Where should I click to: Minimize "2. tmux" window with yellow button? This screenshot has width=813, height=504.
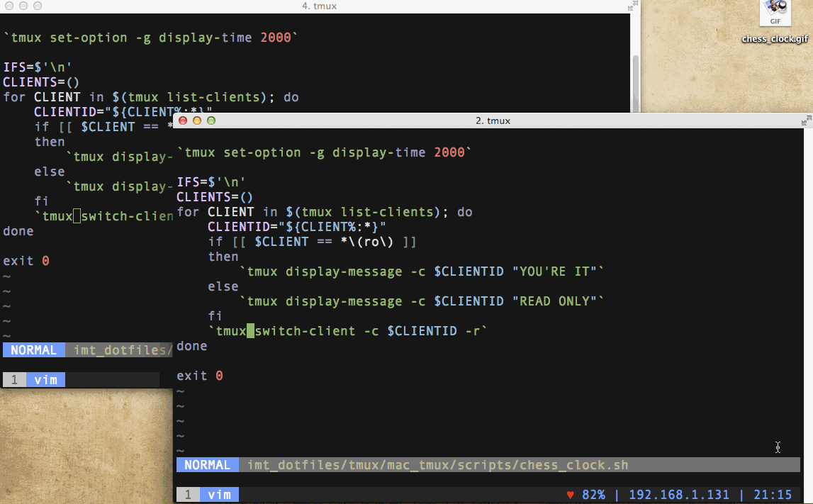tap(196, 121)
